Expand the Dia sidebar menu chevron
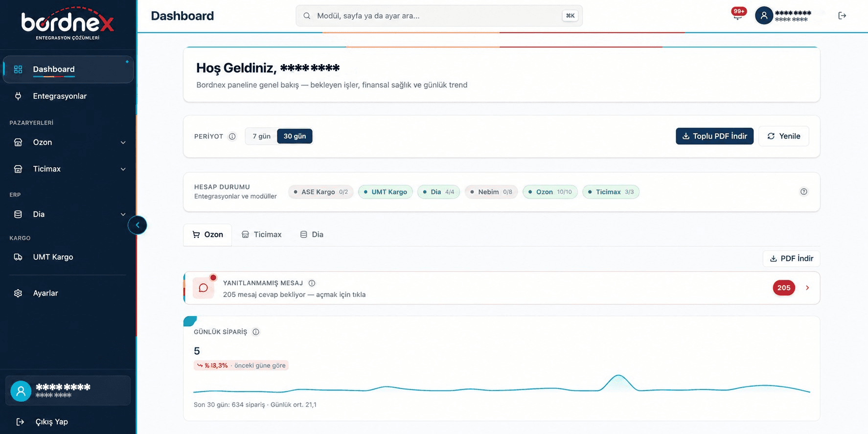Image resolution: width=868 pixels, height=434 pixels. pyautogui.click(x=123, y=214)
